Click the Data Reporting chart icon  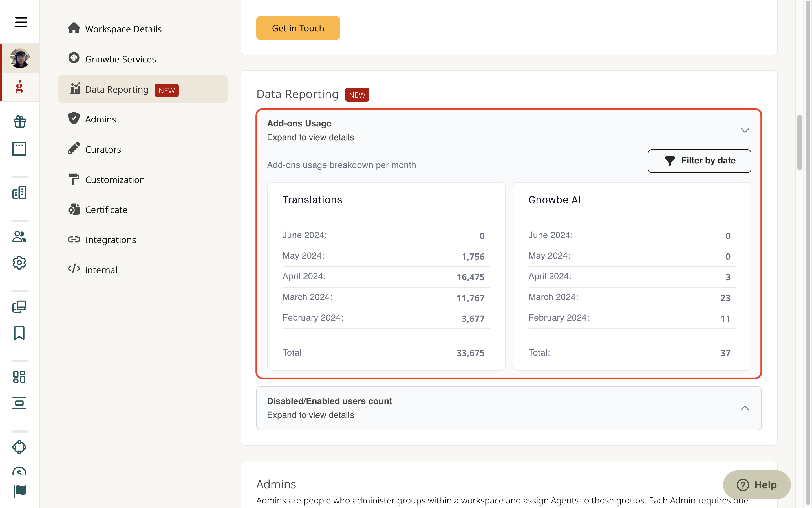[75, 88]
